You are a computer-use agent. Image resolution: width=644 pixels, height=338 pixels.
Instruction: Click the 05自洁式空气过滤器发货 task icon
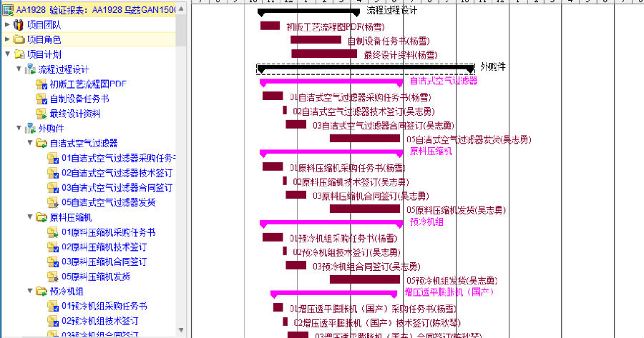(53, 202)
